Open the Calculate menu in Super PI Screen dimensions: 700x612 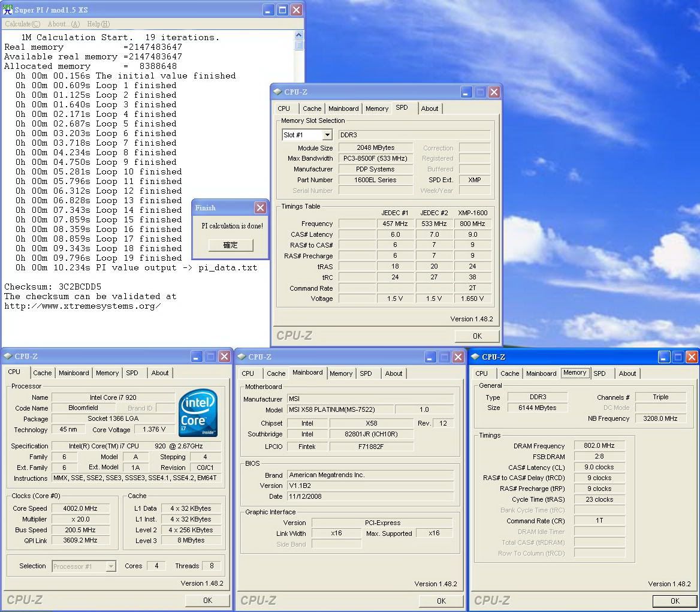pyautogui.click(x=22, y=24)
